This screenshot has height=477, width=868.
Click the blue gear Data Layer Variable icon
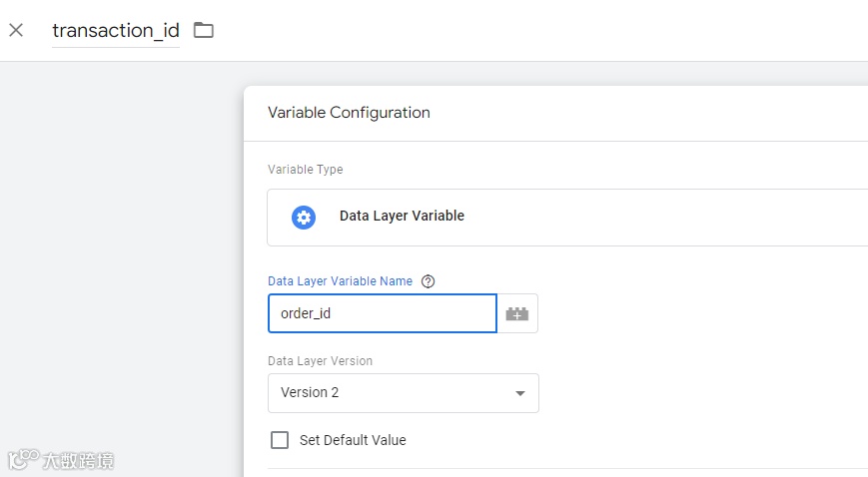click(304, 217)
